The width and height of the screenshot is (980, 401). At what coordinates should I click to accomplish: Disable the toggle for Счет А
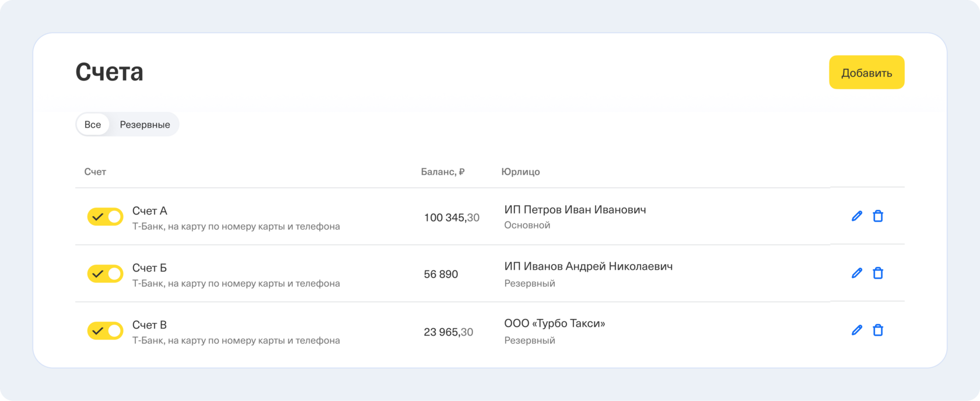point(105,217)
